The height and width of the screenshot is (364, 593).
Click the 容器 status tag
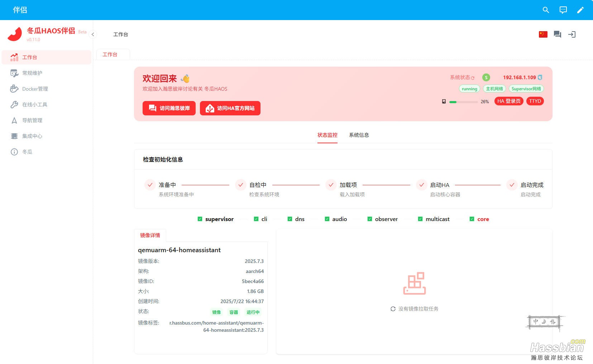click(234, 312)
